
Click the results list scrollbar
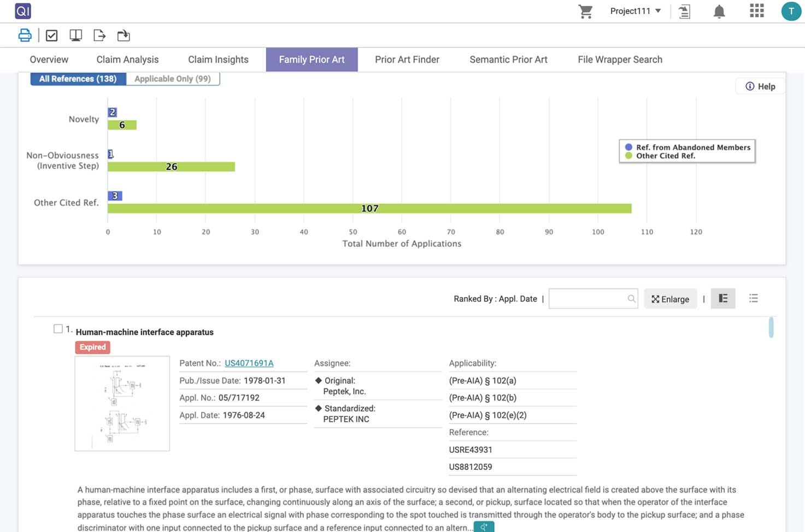tap(771, 327)
